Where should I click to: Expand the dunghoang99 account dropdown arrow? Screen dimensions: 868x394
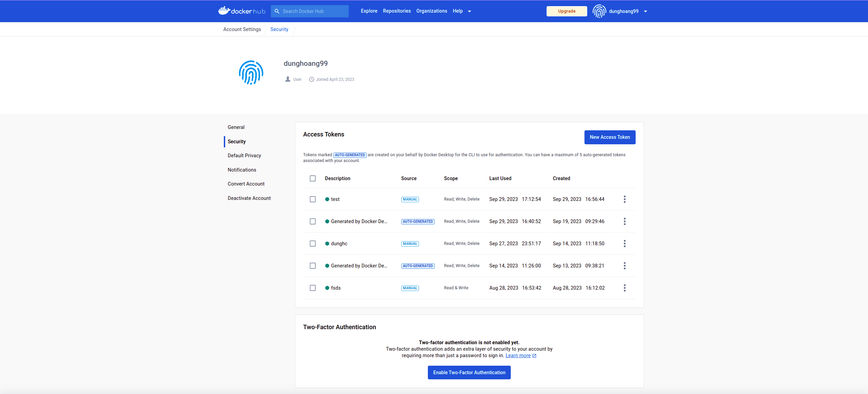pyautogui.click(x=646, y=11)
